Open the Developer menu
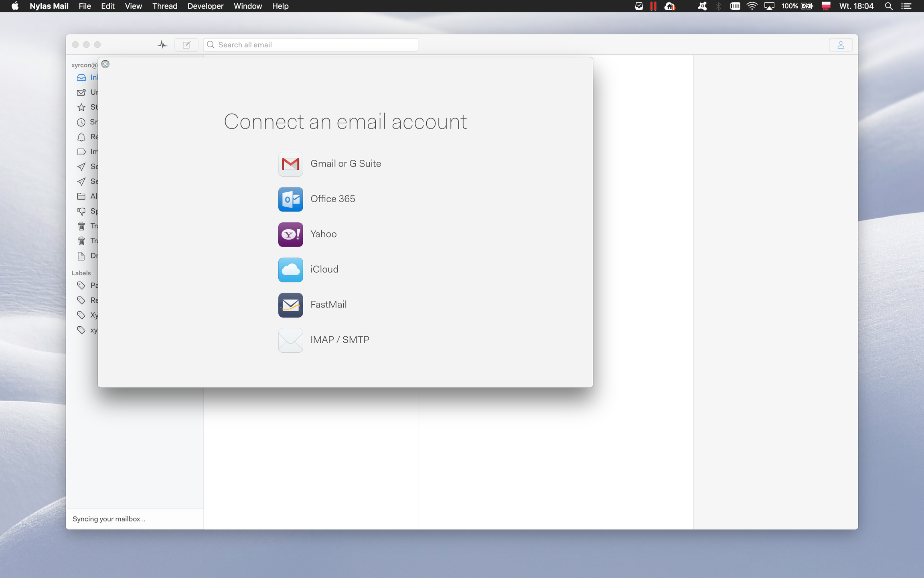Viewport: 924px width, 578px height. [205, 6]
